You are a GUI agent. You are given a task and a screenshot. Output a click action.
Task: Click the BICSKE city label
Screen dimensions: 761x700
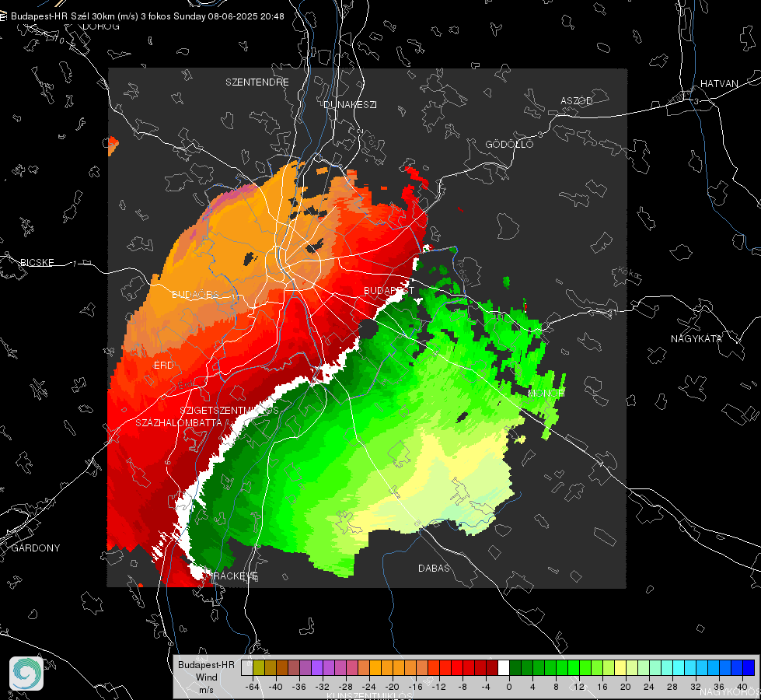point(37,263)
